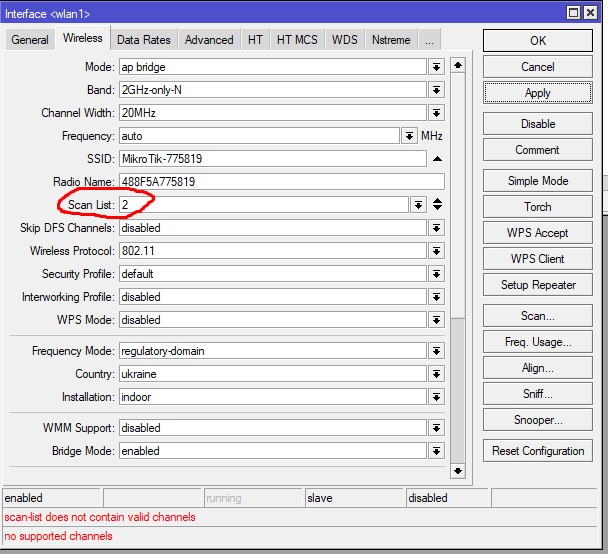Click the Scan List up/down stepper arrows
The width and height of the screenshot is (608, 554).
437,204
